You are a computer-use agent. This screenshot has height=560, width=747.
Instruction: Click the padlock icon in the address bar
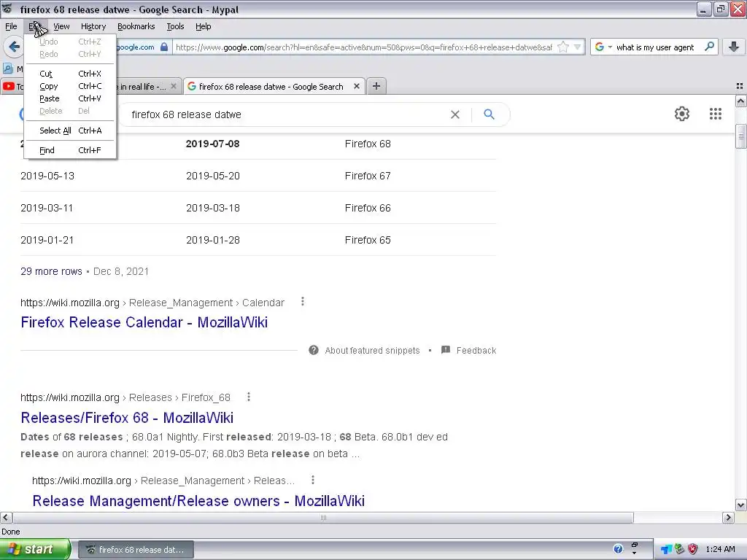point(164,47)
